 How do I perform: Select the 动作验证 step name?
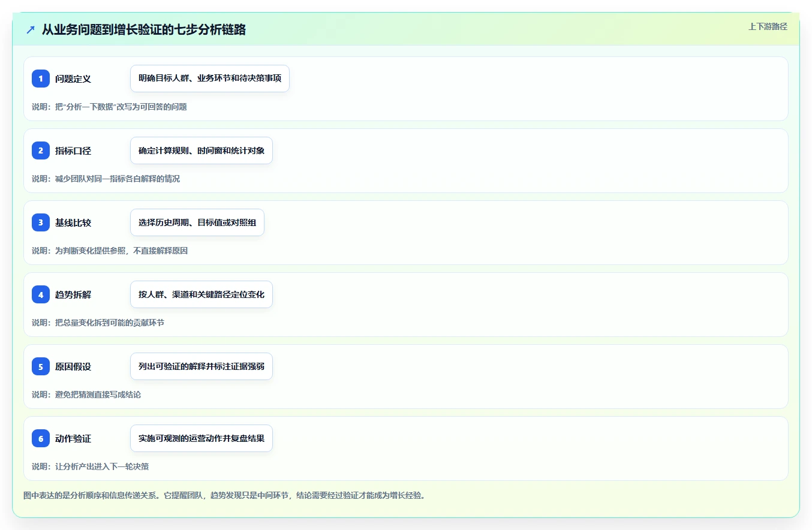click(x=73, y=438)
